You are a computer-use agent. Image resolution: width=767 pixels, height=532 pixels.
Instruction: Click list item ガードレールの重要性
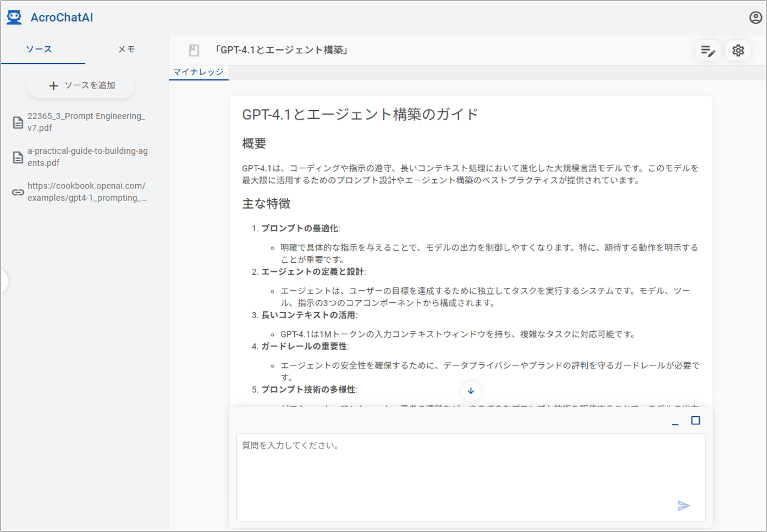click(304, 347)
